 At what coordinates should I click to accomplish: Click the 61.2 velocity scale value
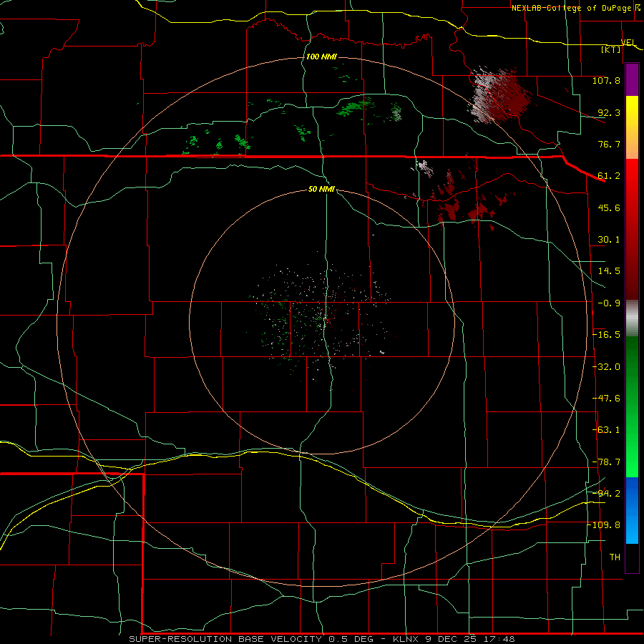[609, 176]
